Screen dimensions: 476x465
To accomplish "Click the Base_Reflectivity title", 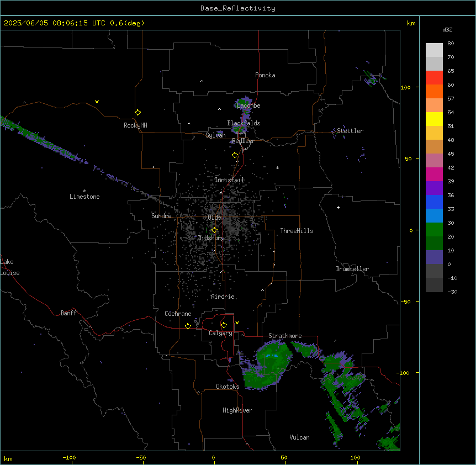I will coord(238,8).
